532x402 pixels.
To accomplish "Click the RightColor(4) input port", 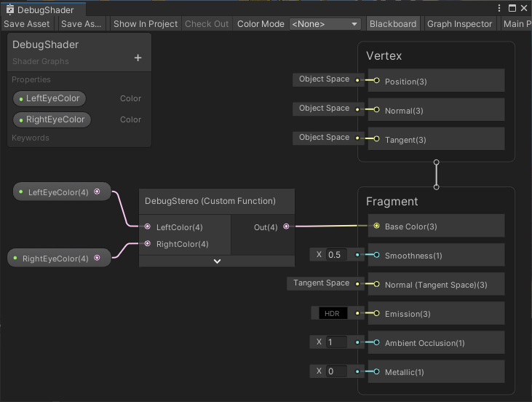I will (148, 244).
